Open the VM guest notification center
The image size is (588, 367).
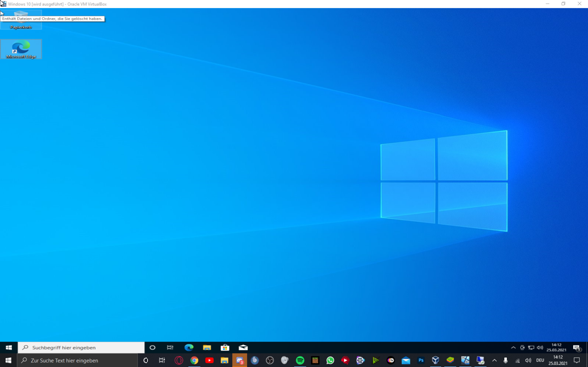click(x=576, y=347)
